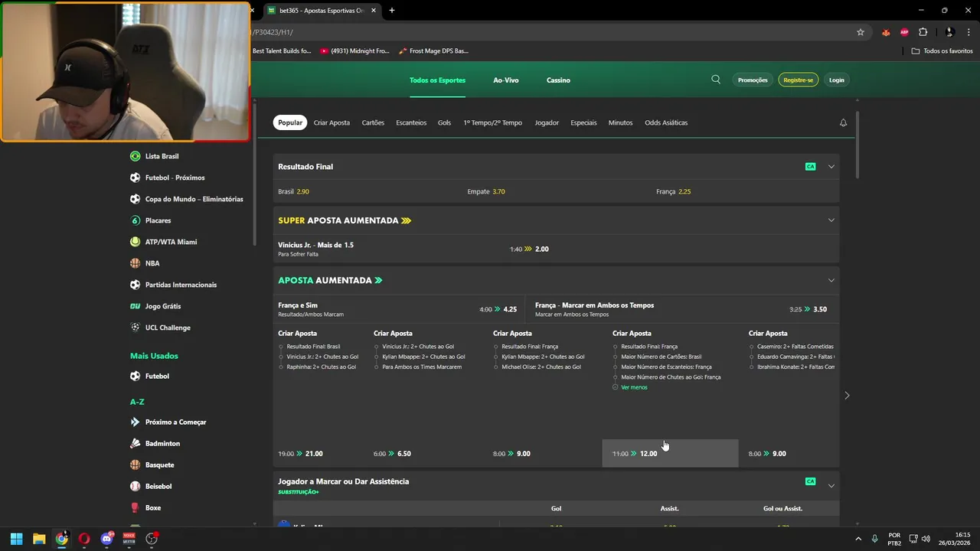Viewport: 980px width, 551px height.
Task: Switch to the Criar Aposta tab
Action: coord(332,122)
